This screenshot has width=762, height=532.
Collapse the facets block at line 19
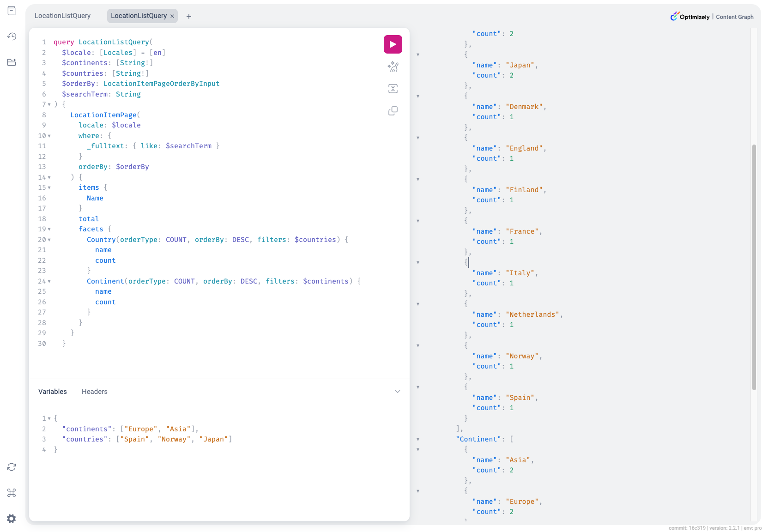49,230
